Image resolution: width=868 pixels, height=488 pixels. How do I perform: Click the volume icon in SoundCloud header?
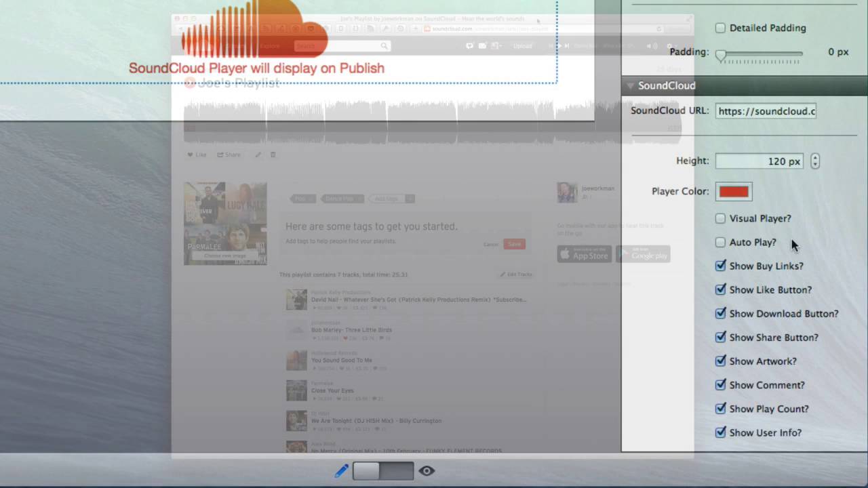pos(652,46)
